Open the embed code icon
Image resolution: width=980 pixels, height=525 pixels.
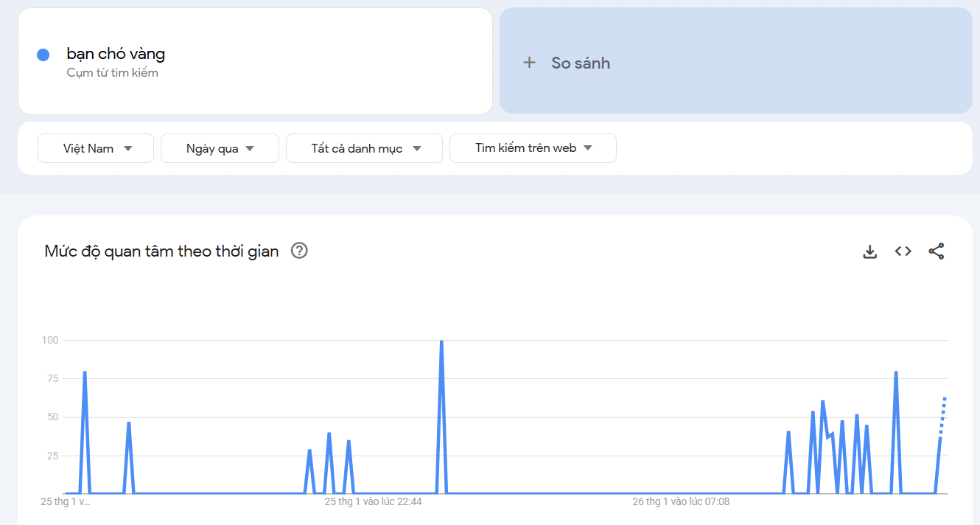coord(903,251)
